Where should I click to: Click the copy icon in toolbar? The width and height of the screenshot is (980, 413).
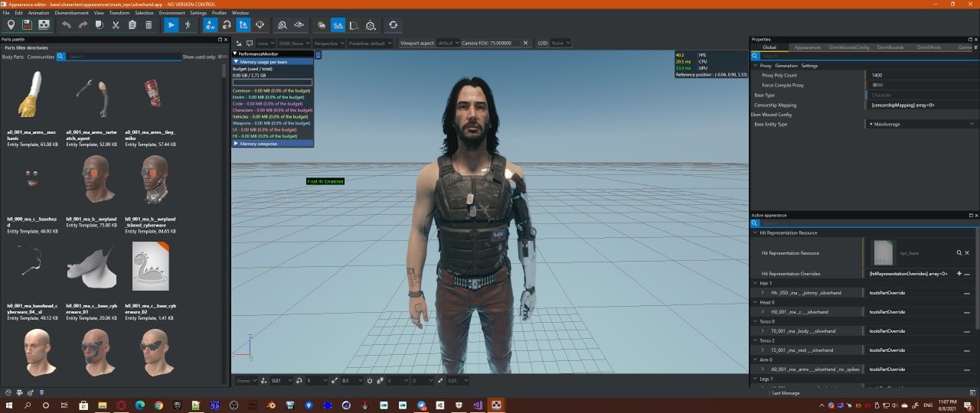100,25
